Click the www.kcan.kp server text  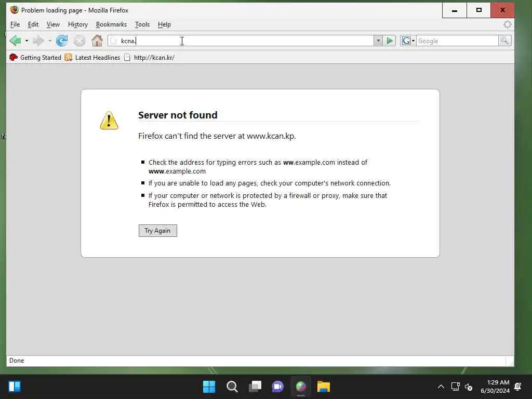(x=270, y=136)
